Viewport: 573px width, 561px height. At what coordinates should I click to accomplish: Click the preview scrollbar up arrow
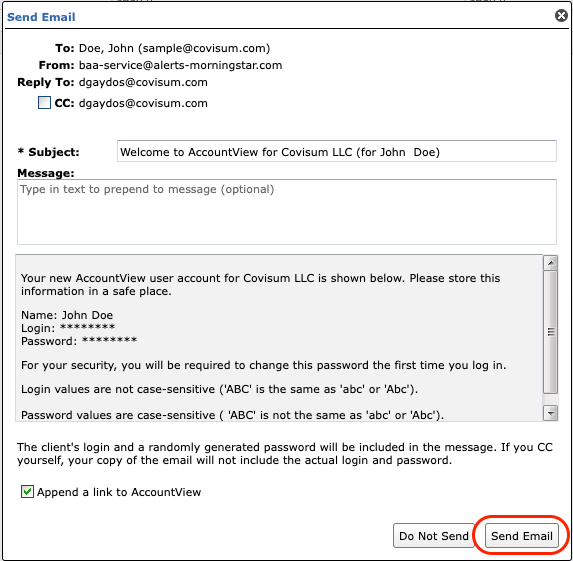tap(551, 263)
